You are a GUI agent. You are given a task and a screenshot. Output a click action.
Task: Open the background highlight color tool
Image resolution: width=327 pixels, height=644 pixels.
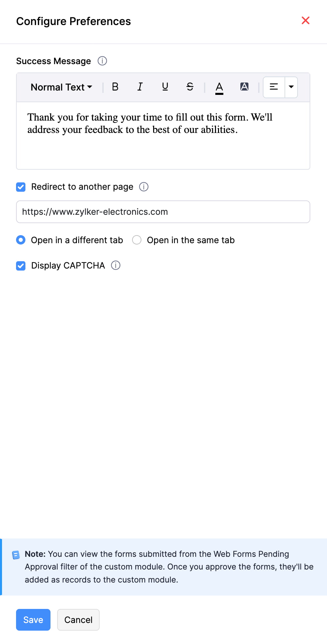244,87
